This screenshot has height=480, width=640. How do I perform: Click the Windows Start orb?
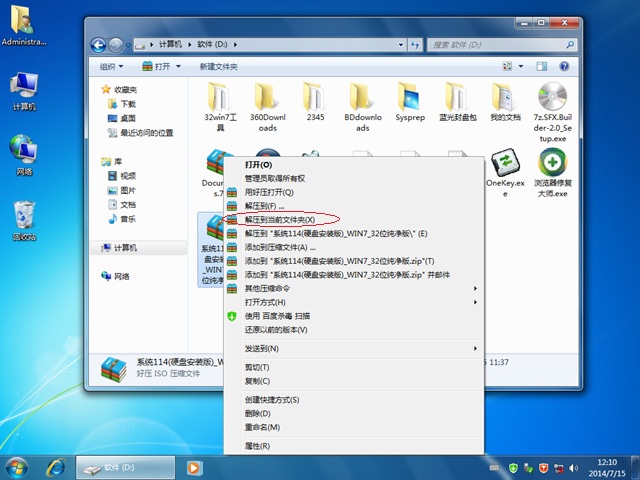click(17, 466)
